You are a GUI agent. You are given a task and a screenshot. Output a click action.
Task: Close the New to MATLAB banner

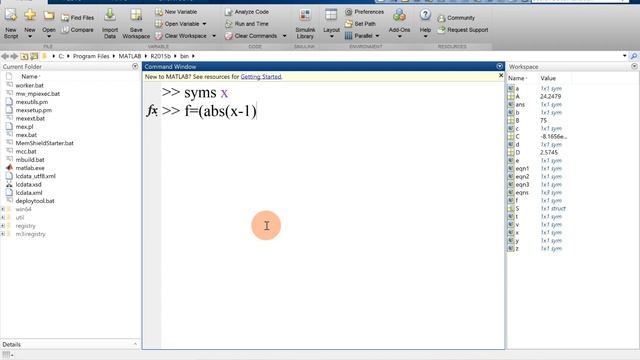coord(501,76)
